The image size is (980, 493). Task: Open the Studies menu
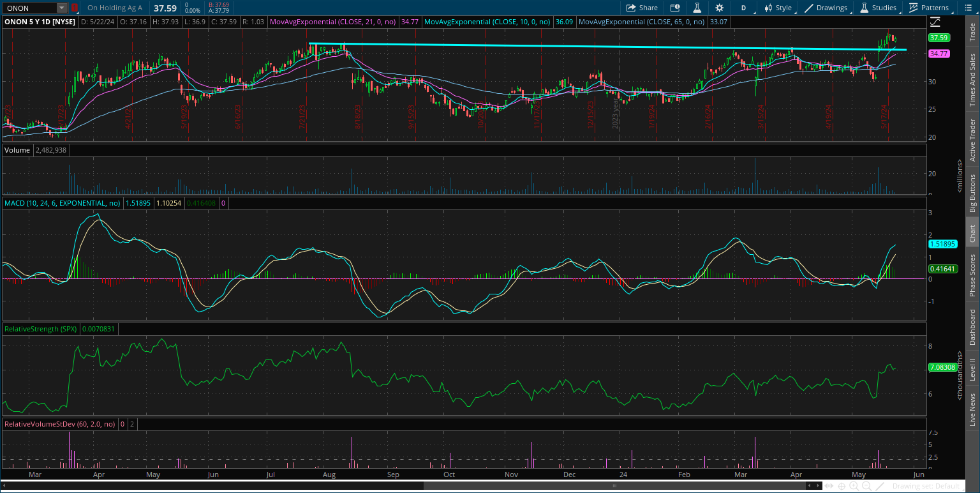click(x=879, y=8)
